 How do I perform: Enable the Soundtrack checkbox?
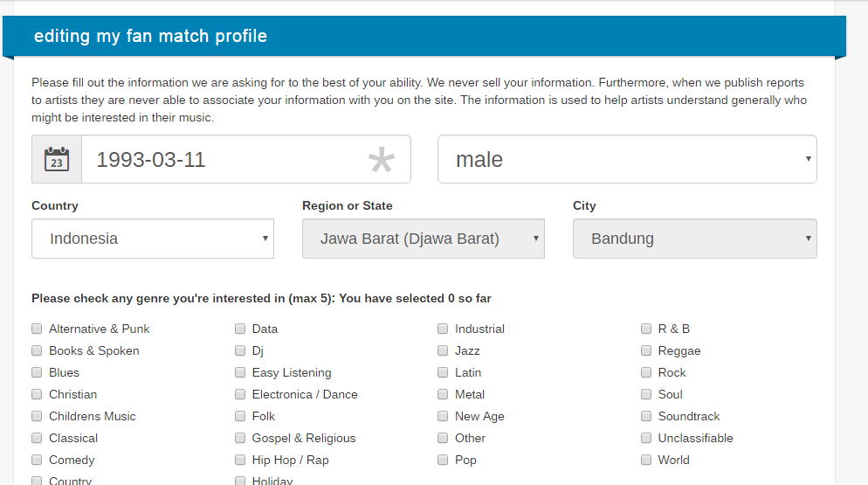(646, 416)
